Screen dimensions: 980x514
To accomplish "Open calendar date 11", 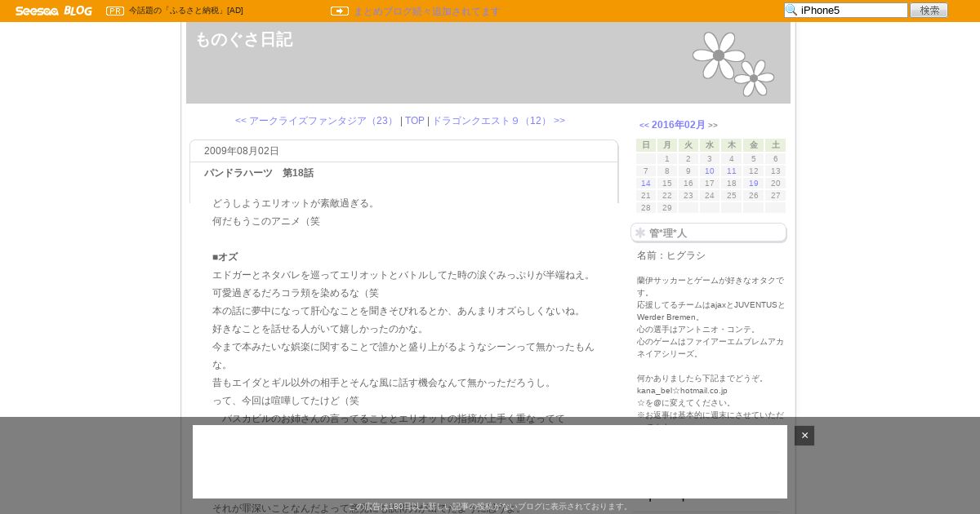I will point(732,171).
